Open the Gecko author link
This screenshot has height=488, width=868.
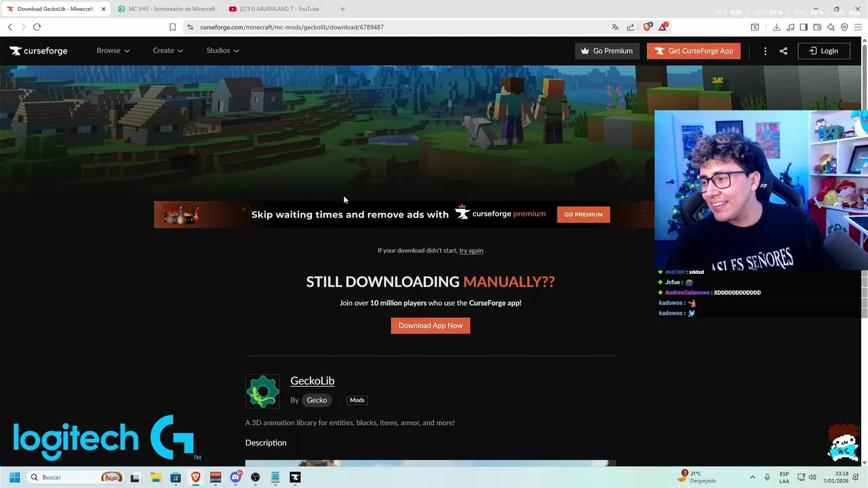(317, 400)
